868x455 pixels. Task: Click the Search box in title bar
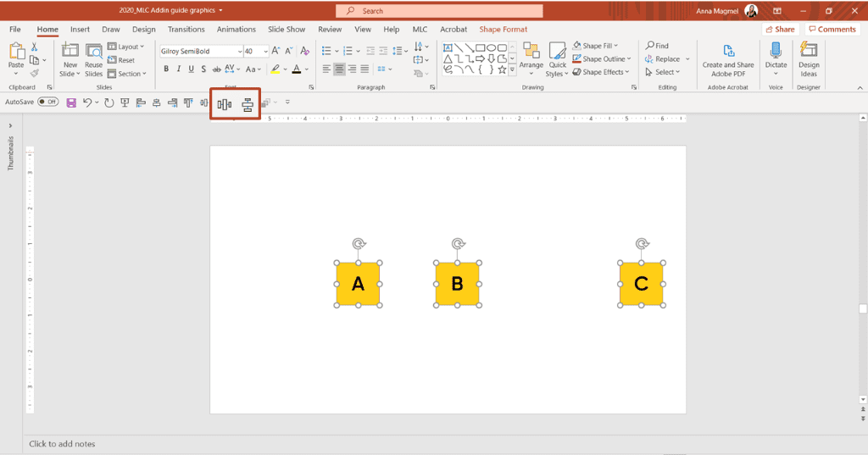click(x=439, y=10)
